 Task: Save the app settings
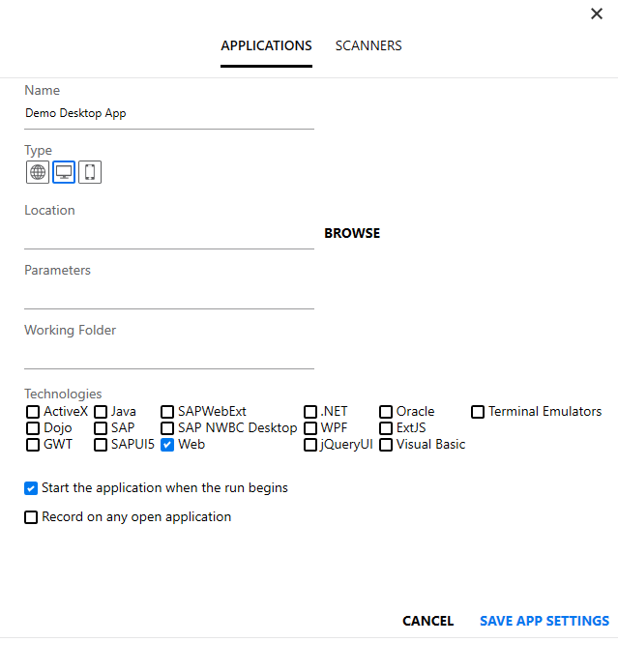tap(544, 621)
